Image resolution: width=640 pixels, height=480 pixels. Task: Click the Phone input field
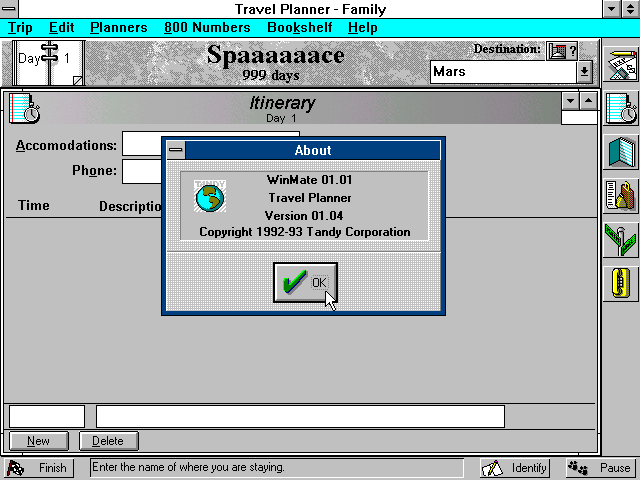point(142,171)
